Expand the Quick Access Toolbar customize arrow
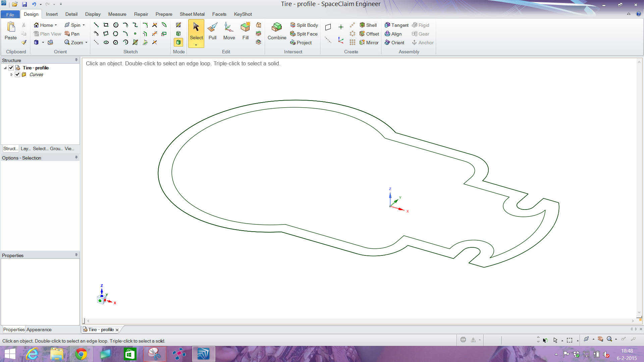The image size is (644, 362). pyautogui.click(x=61, y=4)
